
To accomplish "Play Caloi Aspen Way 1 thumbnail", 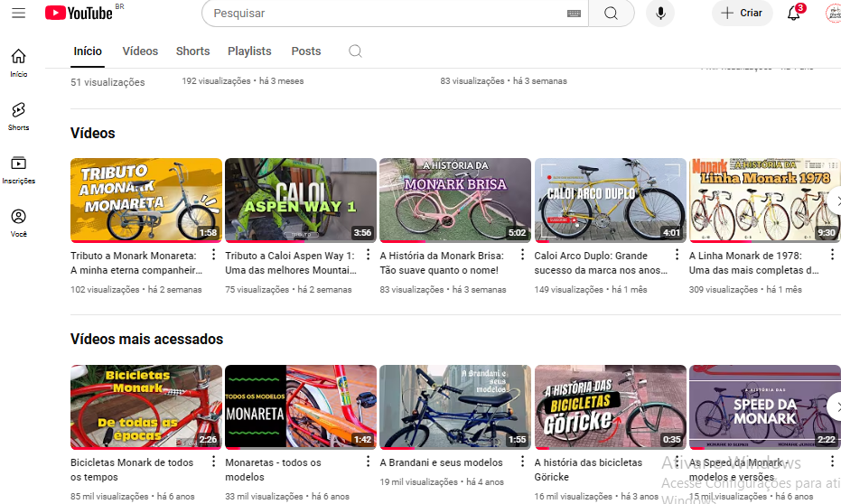I will (x=301, y=200).
